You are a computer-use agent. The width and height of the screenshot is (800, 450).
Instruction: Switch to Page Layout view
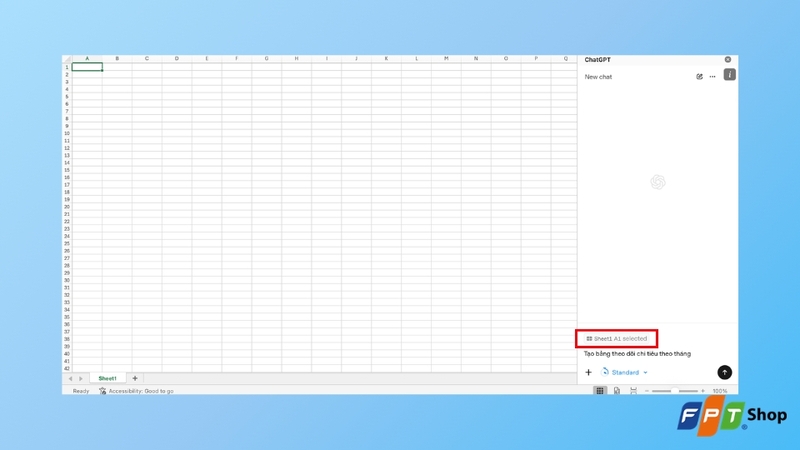[x=617, y=391]
